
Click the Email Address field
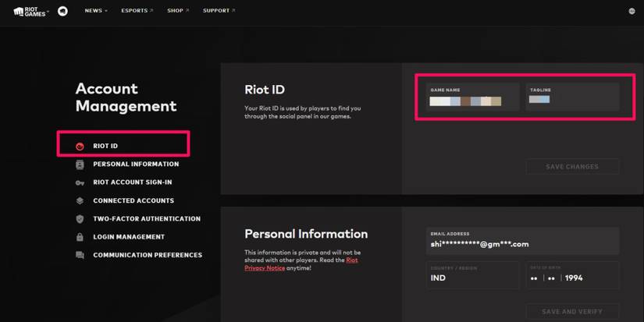point(522,241)
